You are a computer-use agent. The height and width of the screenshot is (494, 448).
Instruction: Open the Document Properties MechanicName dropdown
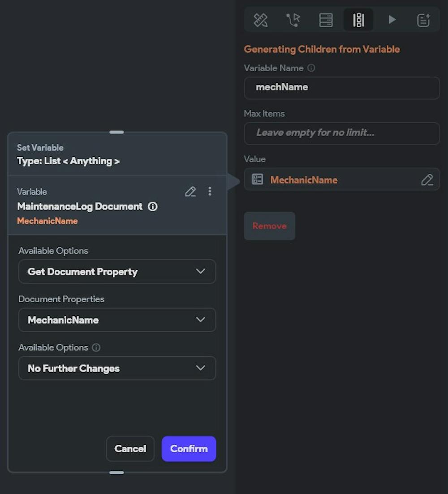point(117,320)
